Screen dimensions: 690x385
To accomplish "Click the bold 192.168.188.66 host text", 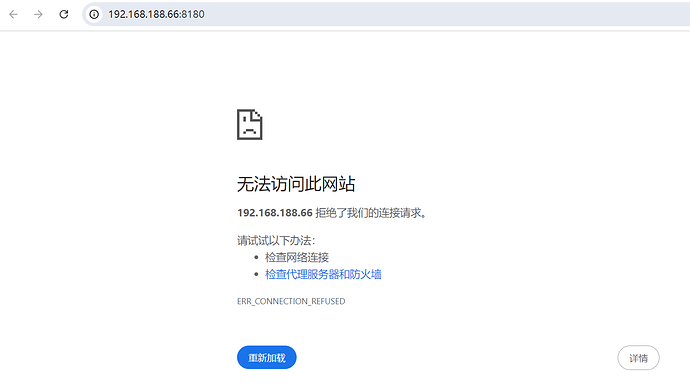I will point(275,213).
